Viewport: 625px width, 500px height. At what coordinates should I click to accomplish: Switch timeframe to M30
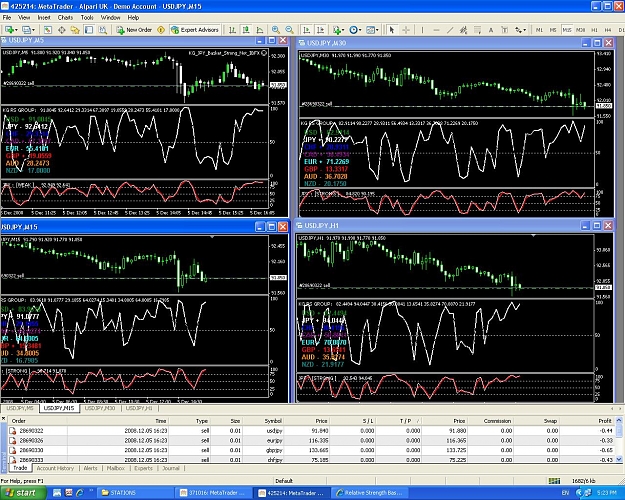tap(581, 30)
